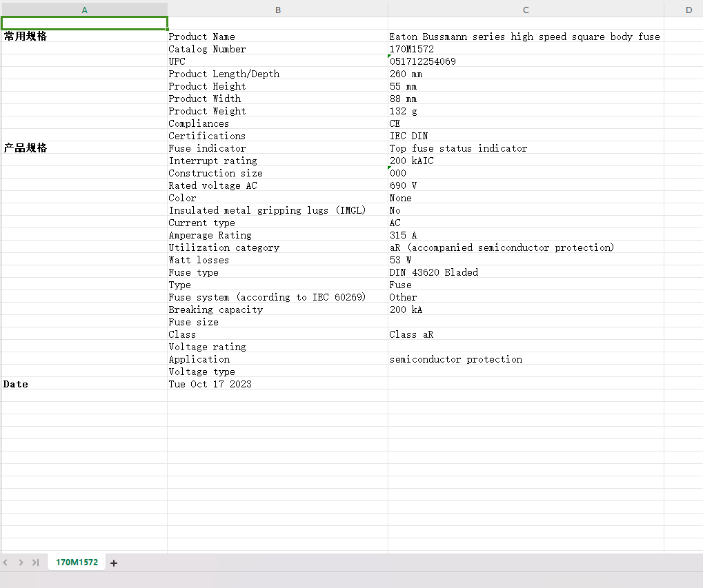The width and height of the screenshot is (703, 588).
Task: Select the Product Weight label cell
Action: (277, 110)
